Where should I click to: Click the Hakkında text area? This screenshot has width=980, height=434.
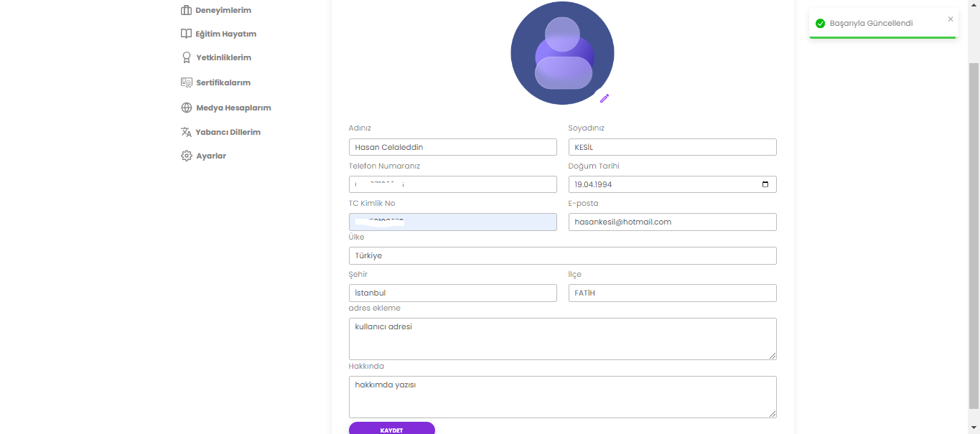(x=563, y=397)
